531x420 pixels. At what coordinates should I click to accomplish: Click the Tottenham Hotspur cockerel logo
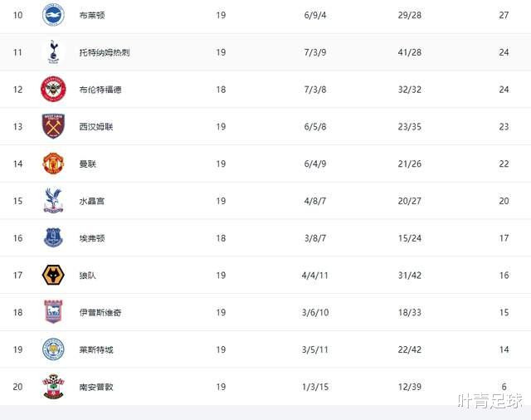tap(53, 51)
